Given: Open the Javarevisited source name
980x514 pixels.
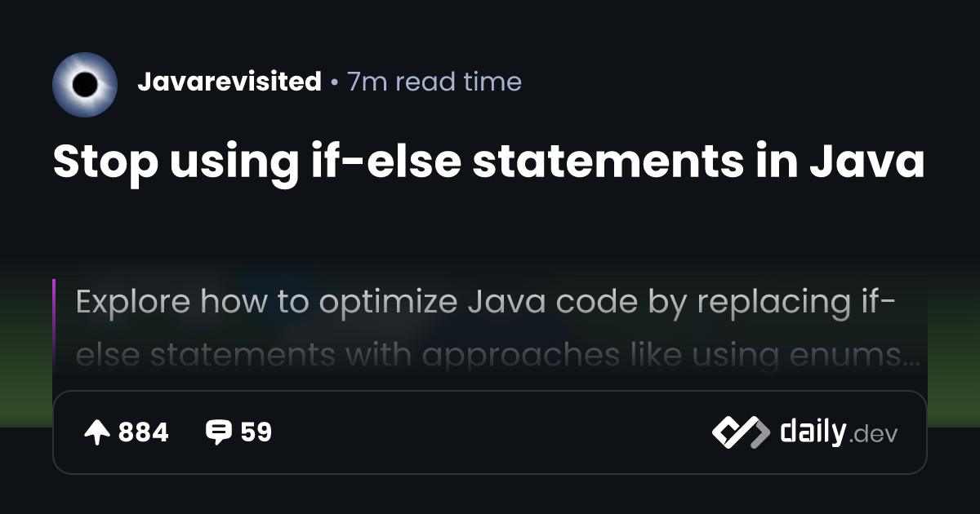Looking at the screenshot, I should pos(229,82).
